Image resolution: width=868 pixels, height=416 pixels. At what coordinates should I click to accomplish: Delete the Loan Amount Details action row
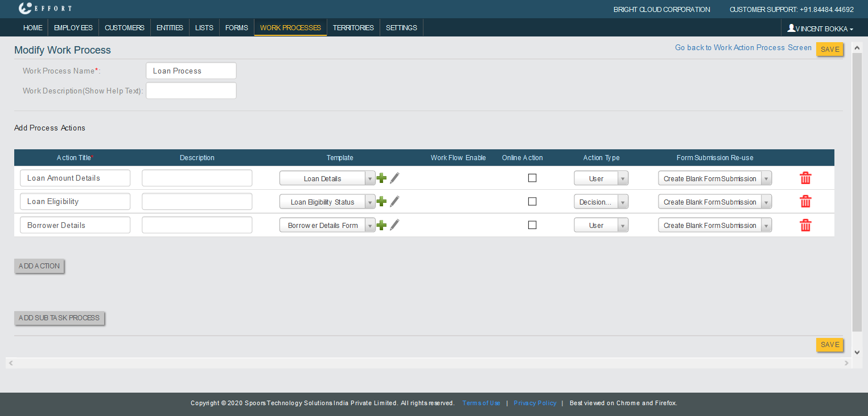[x=805, y=178]
